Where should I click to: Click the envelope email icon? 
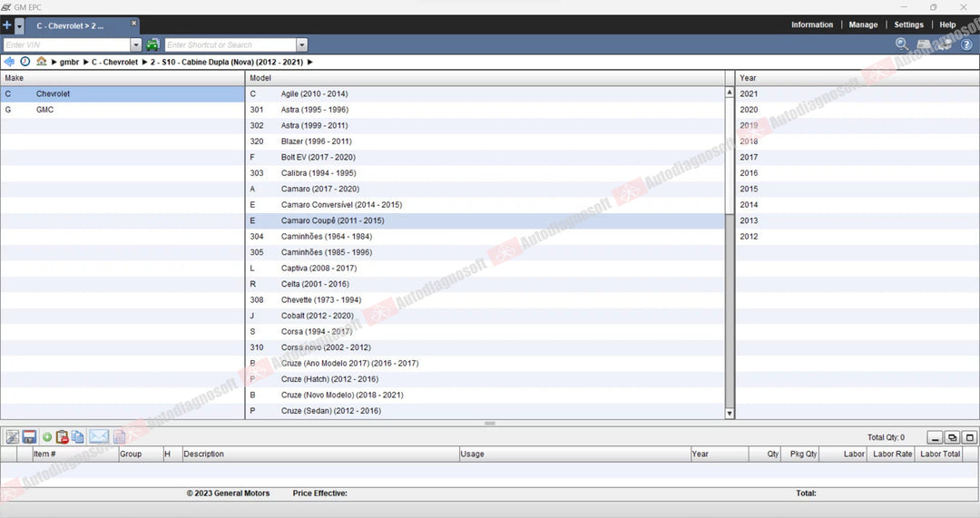(x=99, y=436)
